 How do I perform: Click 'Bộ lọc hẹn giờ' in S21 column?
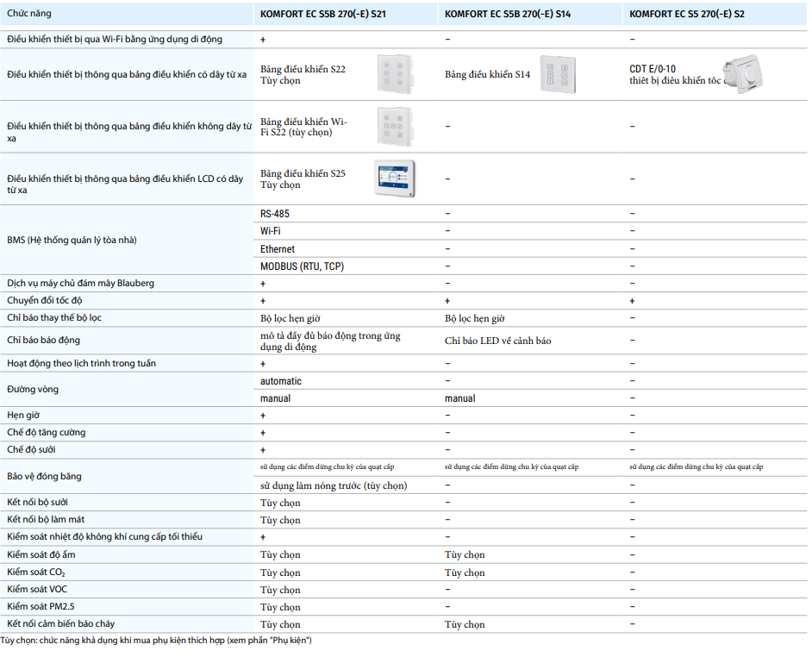click(290, 318)
